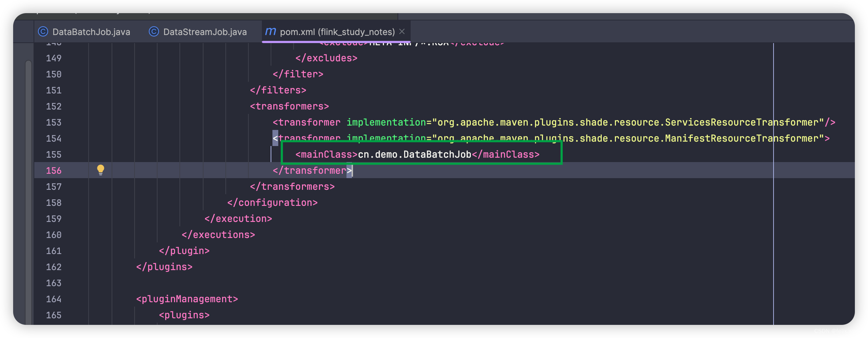Close the pom.xml editor tab
Screen dimensions: 868x338
point(402,31)
